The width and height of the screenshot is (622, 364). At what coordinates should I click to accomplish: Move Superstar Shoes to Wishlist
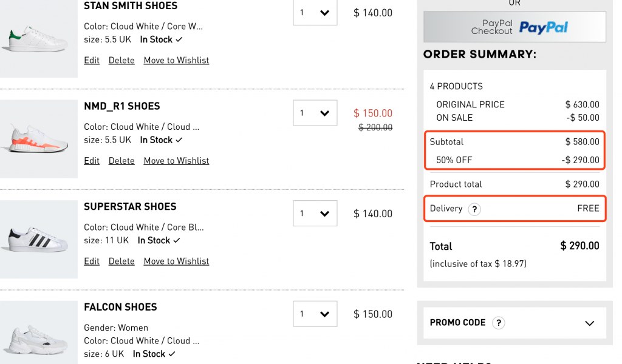click(x=176, y=261)
